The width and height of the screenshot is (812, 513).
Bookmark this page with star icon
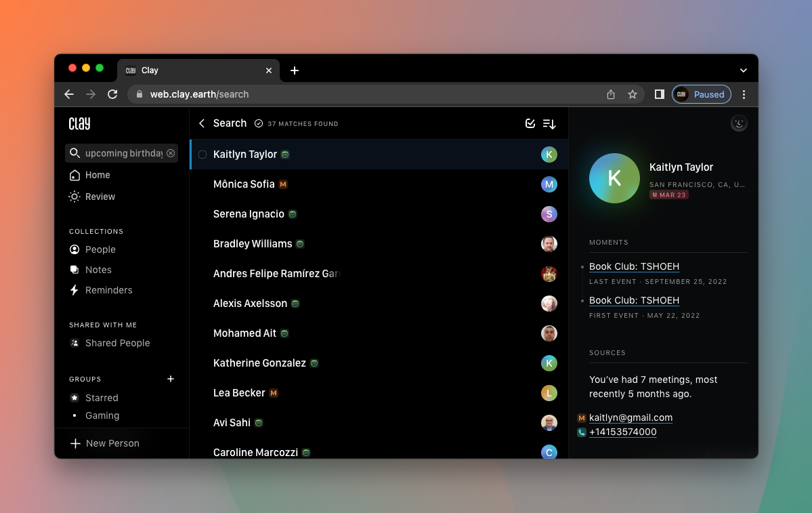pos(633,95)
